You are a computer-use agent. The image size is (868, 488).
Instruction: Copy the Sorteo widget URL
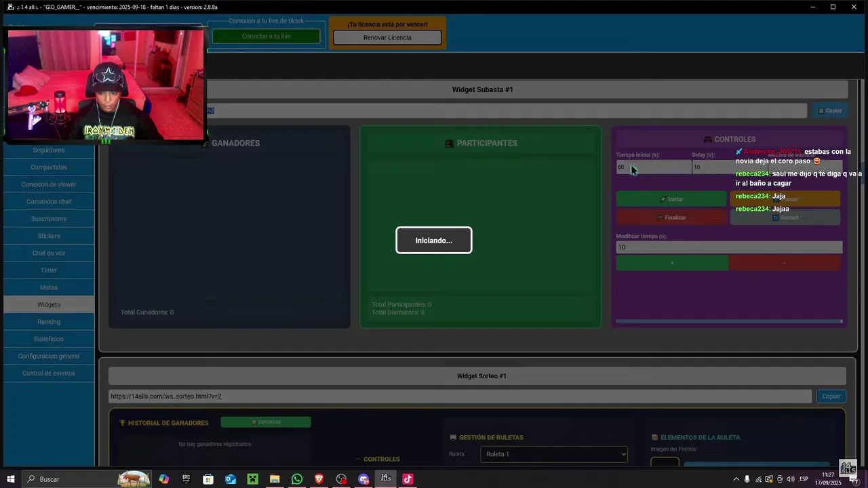coord(831,396)
